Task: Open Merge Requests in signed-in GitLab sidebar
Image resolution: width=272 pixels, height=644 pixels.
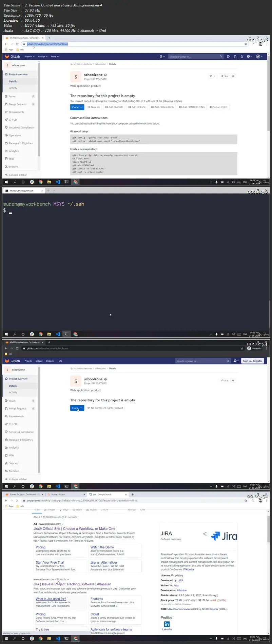Action: click(x=18, y=104)
